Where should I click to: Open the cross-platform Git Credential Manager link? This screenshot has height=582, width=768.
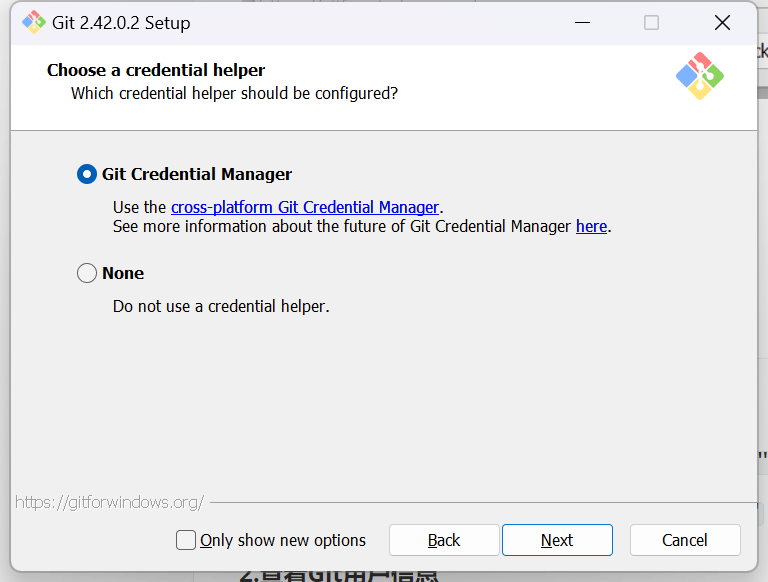(x=305, y=207)
